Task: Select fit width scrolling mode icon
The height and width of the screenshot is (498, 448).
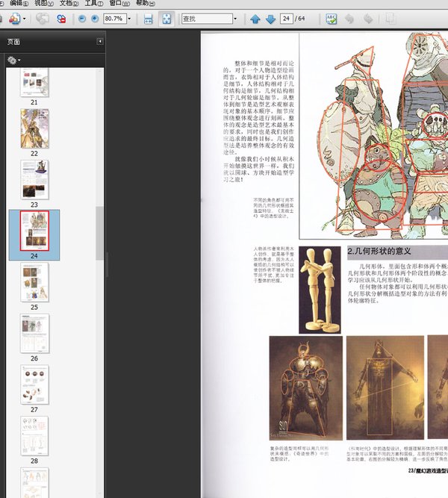Action: (149, 19)
